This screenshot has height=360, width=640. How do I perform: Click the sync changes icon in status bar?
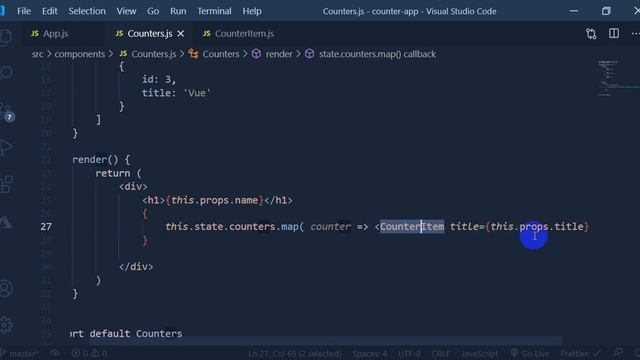click(x=55, y=353)
